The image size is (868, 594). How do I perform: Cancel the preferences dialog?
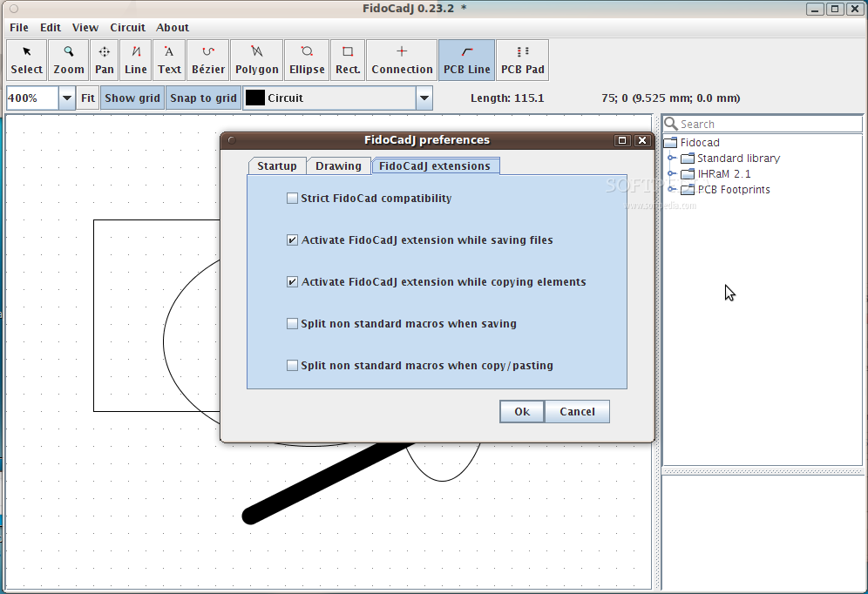point(578,411)
